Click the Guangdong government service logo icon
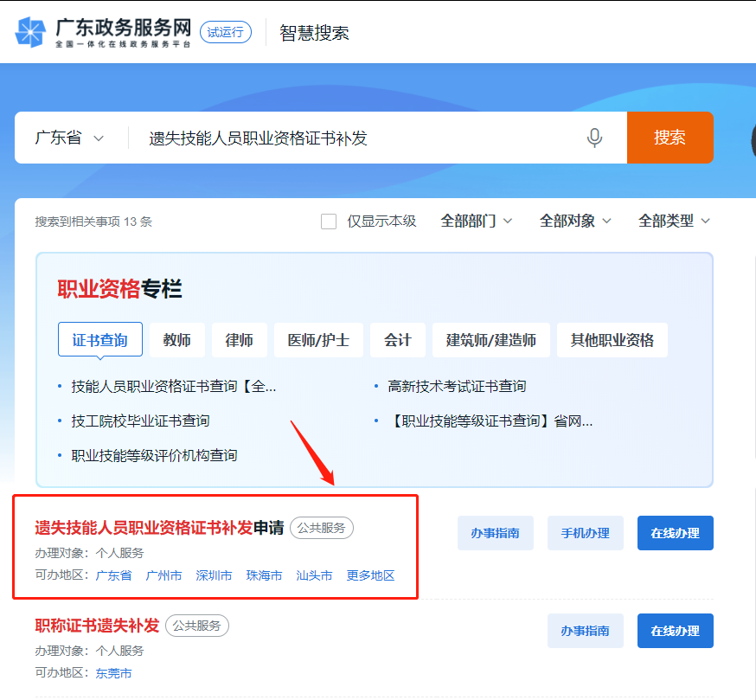 [30, 32]
